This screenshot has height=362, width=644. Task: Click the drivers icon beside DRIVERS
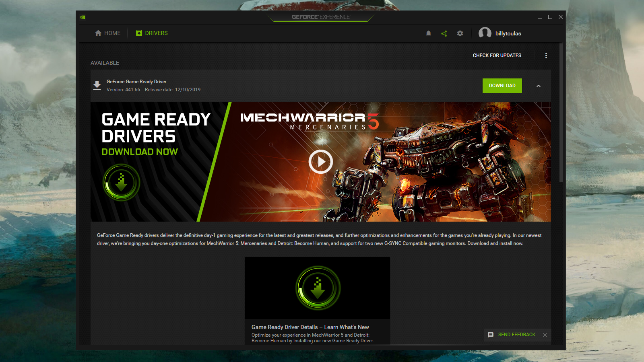139,33
